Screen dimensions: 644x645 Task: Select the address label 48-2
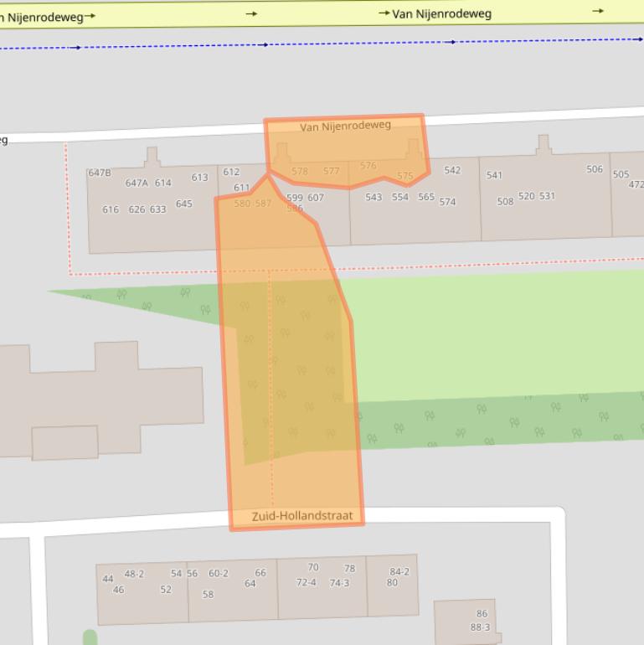click(134, 574)
